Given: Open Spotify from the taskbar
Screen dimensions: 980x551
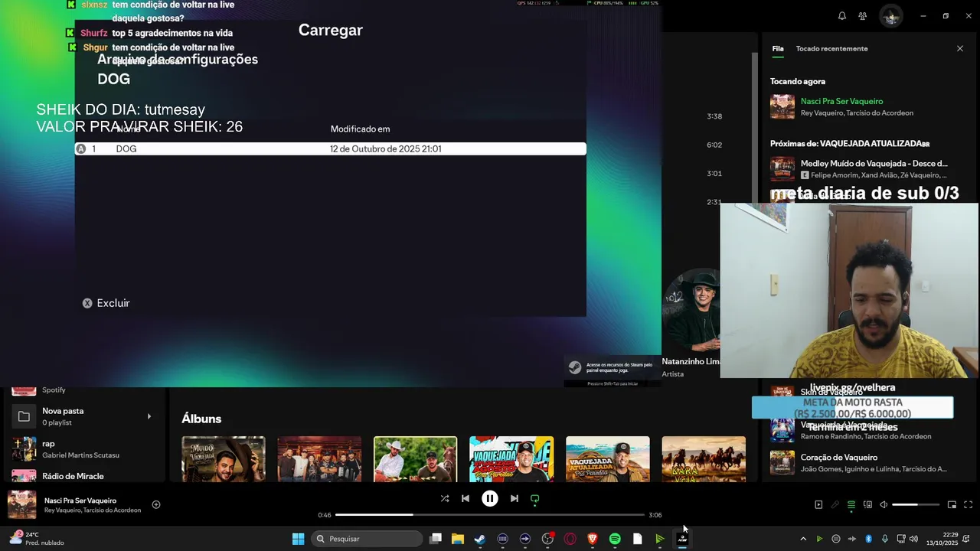Looking at the screenshot, I should click(615, 539).
